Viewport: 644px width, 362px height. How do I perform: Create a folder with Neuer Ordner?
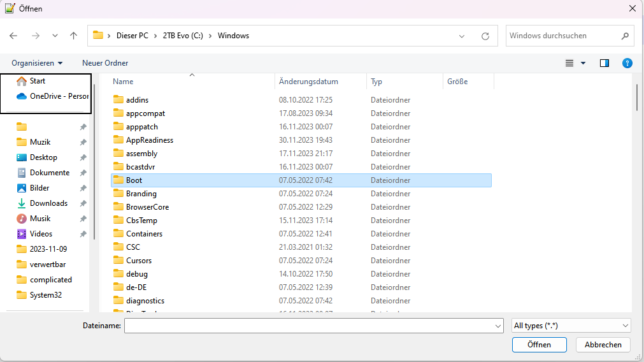coord(105,63)
